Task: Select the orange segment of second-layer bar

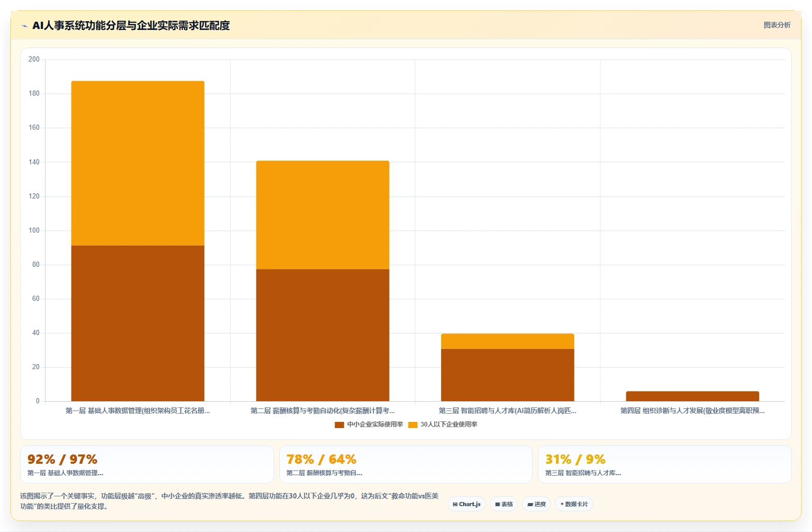Action: click(323, 215)
